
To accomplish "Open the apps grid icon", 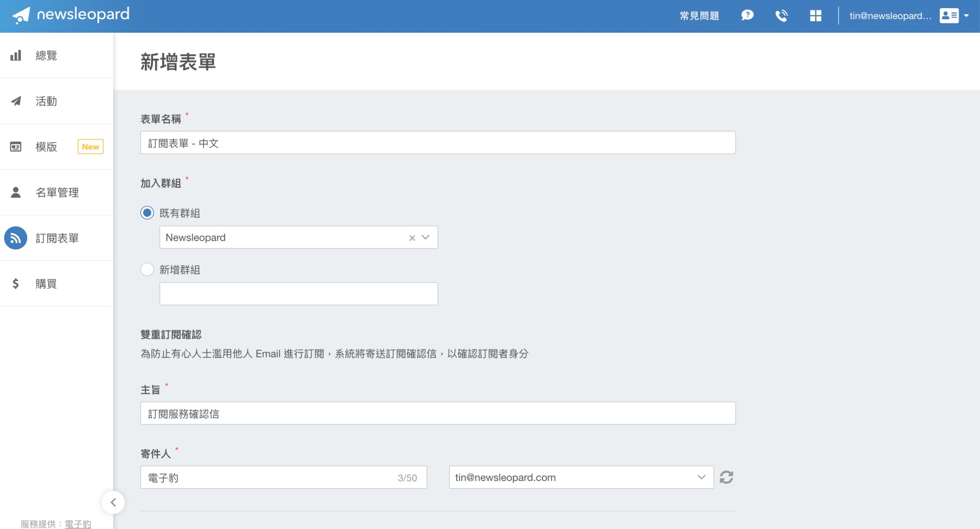I will pyautogui.click(x=816, y=16).
